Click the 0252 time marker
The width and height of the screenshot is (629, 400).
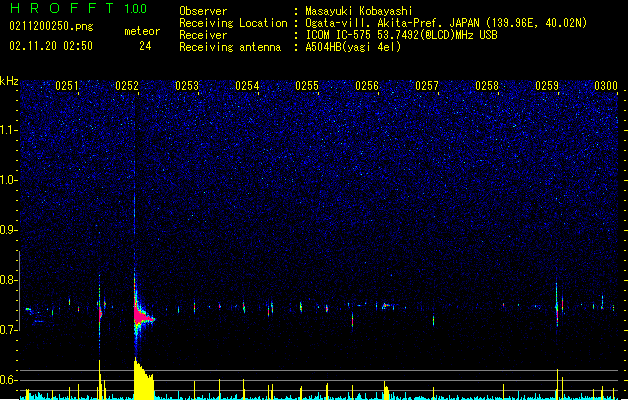(127, 86)
